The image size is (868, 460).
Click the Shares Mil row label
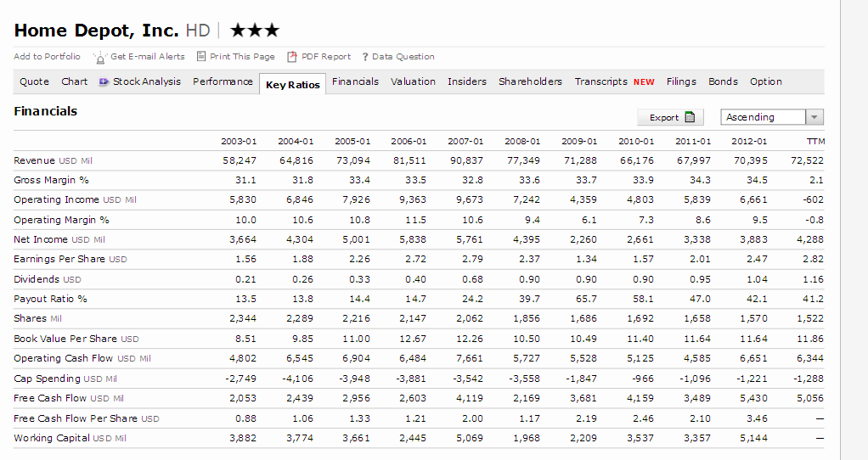(37, 318)
